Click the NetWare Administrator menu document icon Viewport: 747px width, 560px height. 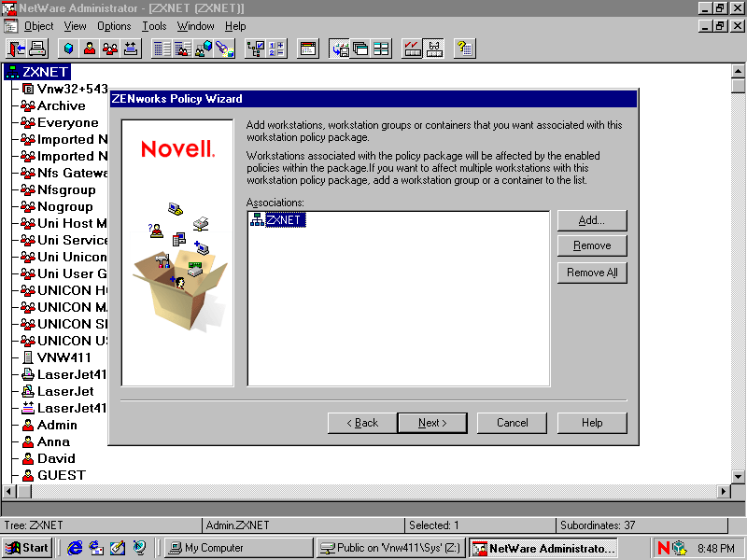(x=10, y=26)
